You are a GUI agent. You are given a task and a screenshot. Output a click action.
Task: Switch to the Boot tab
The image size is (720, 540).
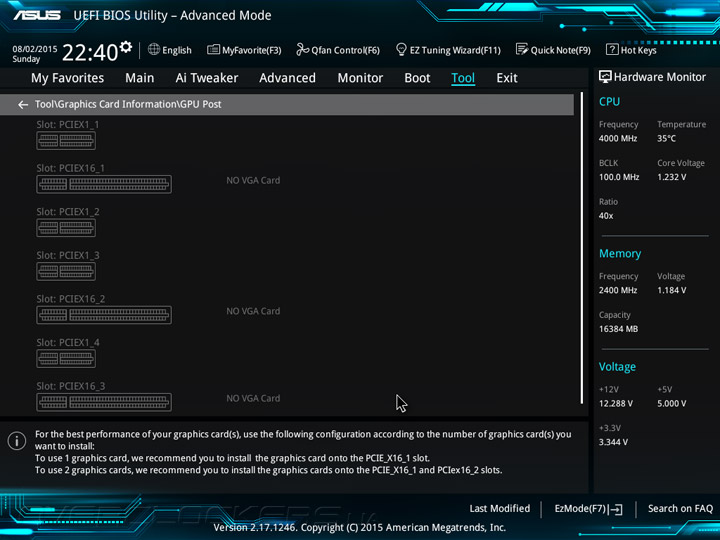[x=417, y=78]
